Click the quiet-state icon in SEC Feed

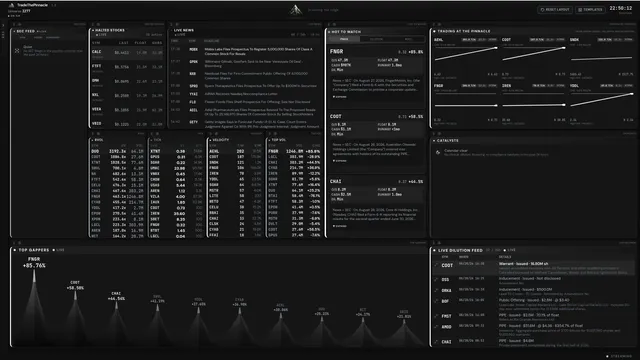[17, 51]
